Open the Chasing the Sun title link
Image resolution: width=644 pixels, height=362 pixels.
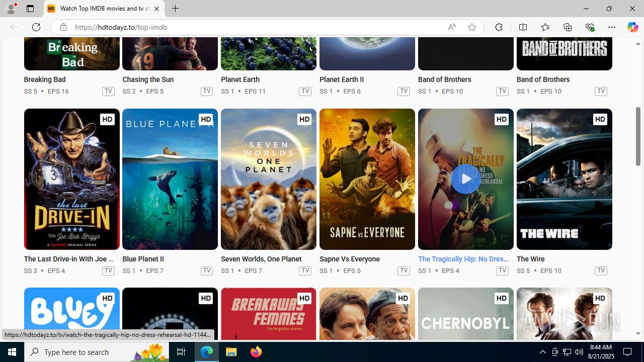(x=148, y=79)
